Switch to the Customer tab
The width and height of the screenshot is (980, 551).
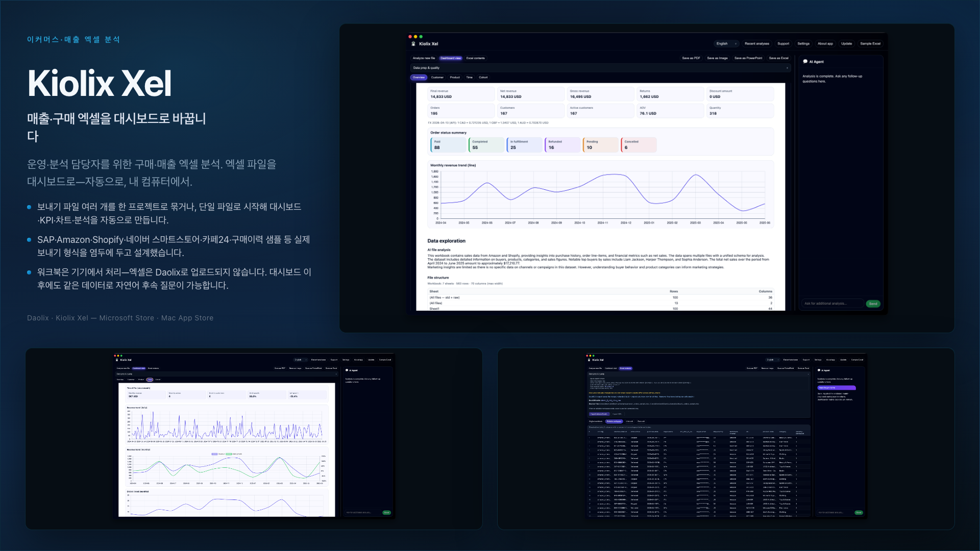click(x=437, y=78)
